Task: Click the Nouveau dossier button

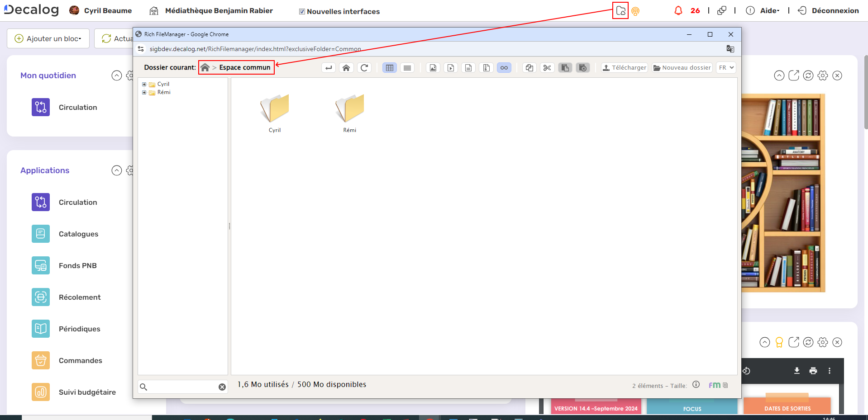Action: point(682,68)
